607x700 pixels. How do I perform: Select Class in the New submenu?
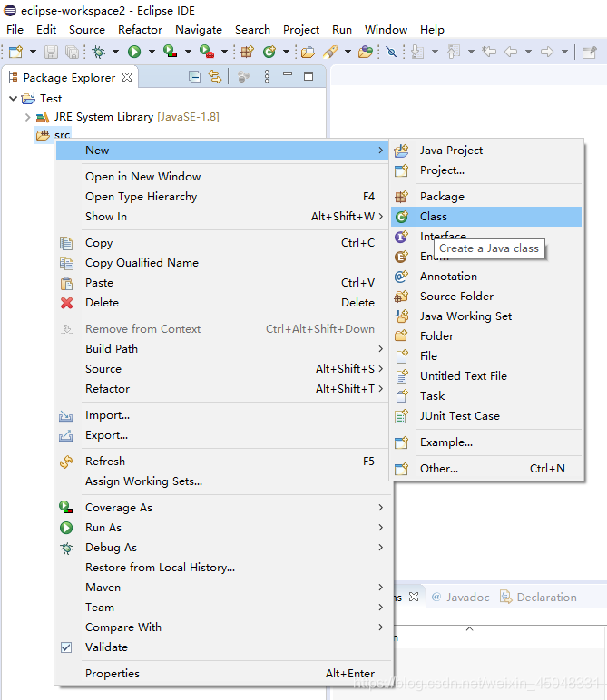(486, 217)
